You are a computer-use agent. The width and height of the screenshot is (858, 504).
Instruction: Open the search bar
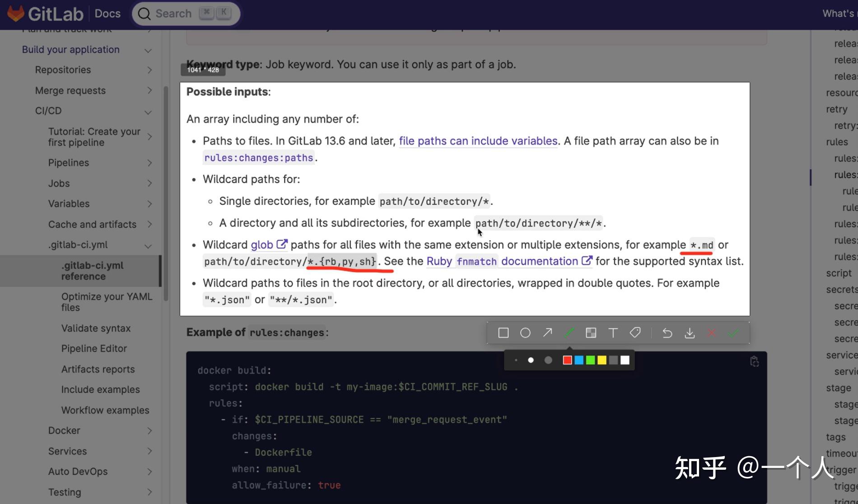pos(185,13)
